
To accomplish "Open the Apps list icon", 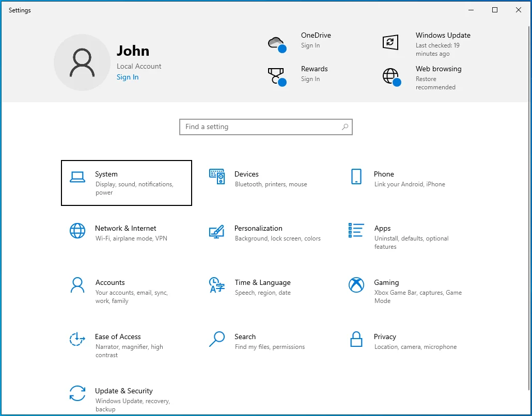I will click(356, 230).
